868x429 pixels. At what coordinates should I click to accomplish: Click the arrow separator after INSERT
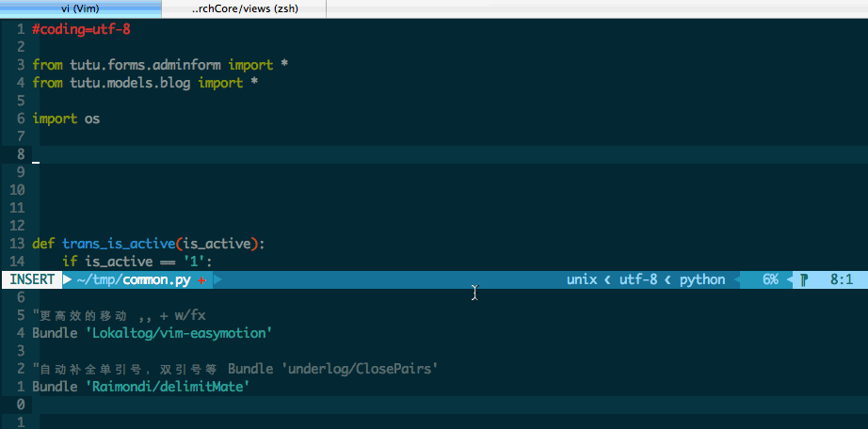67,279
